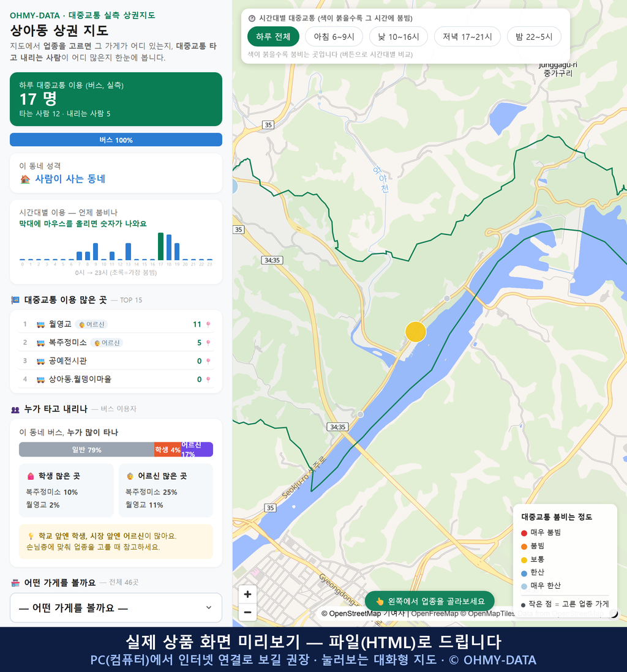The height and width of the screenshot is (672, 627).
Task: Click the clock icon beside 시간대별 대중교통
Action: click(252, 18)
